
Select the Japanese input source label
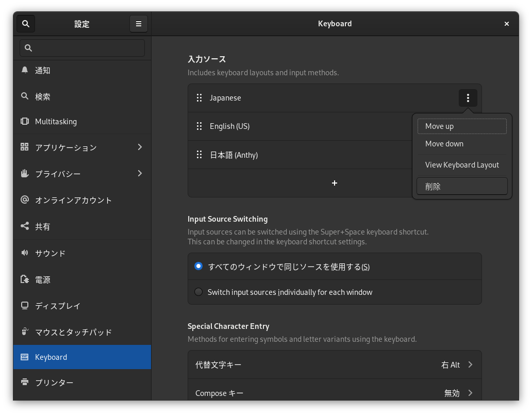coord(225,98)
